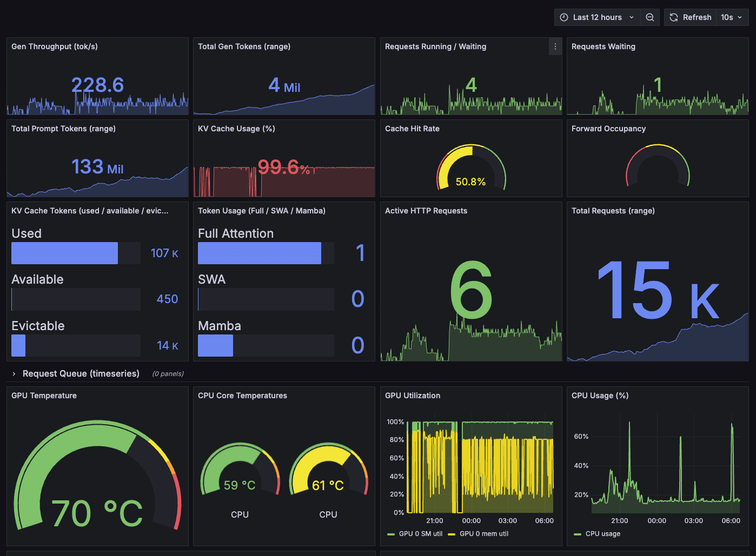Image resolution: width=756 pixels, height=556 pixels.
Task: Click the 99.6% KV cache value
Action: pyautogui.click(x=284, y=167)
